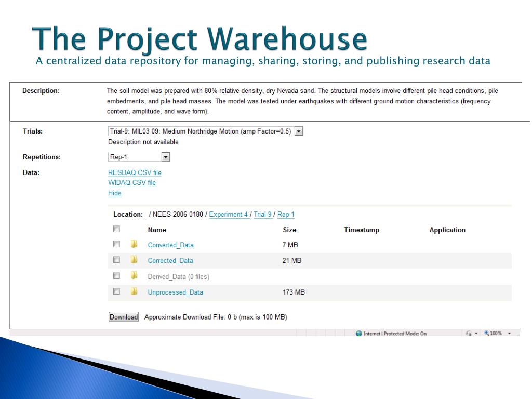
Task: Click the Unprocessed_Data folder icon
Action: (134, 291)
